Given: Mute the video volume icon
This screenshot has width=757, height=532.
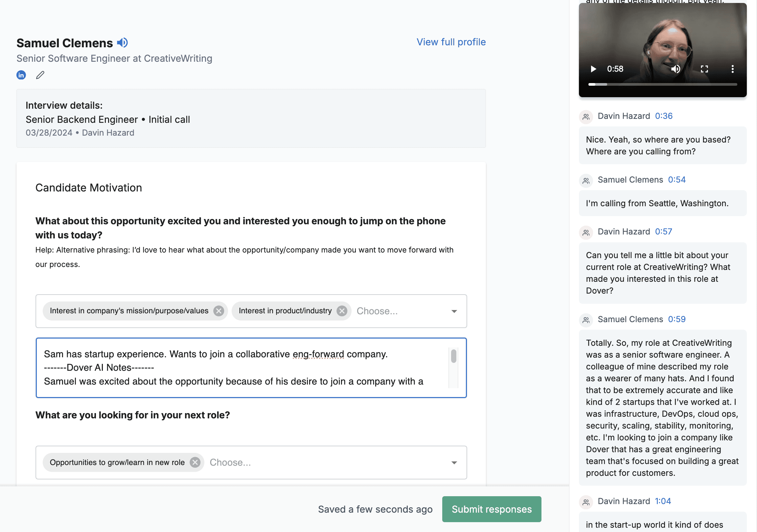Looking at the screenshot, I should (676, 69).
